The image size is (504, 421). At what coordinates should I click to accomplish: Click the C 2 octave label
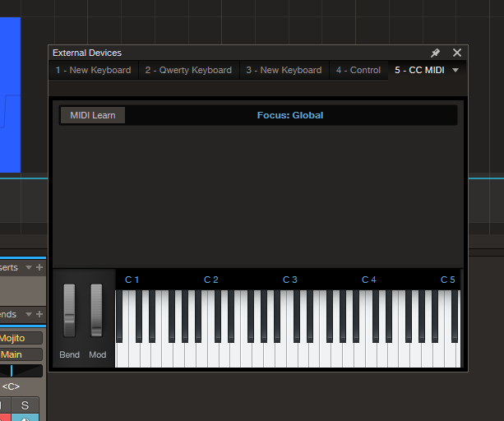pyautogui.click(x=210, y=280)
